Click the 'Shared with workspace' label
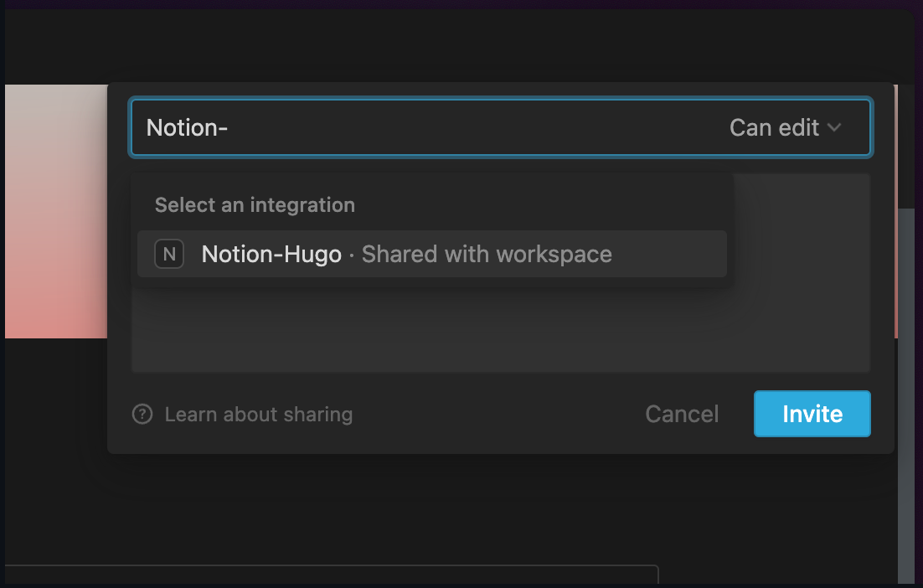The width and height of the screenshot is (923, 588). click(487, 255)
